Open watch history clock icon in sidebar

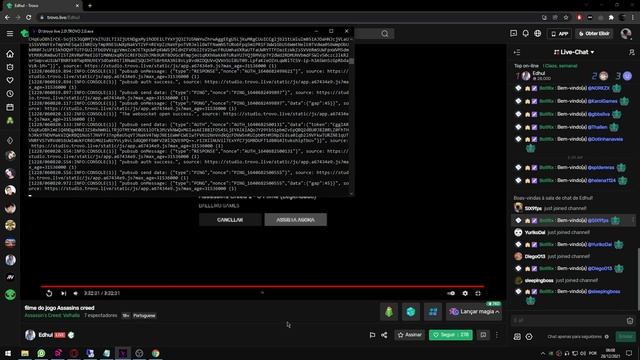click(x=10, y=94)
